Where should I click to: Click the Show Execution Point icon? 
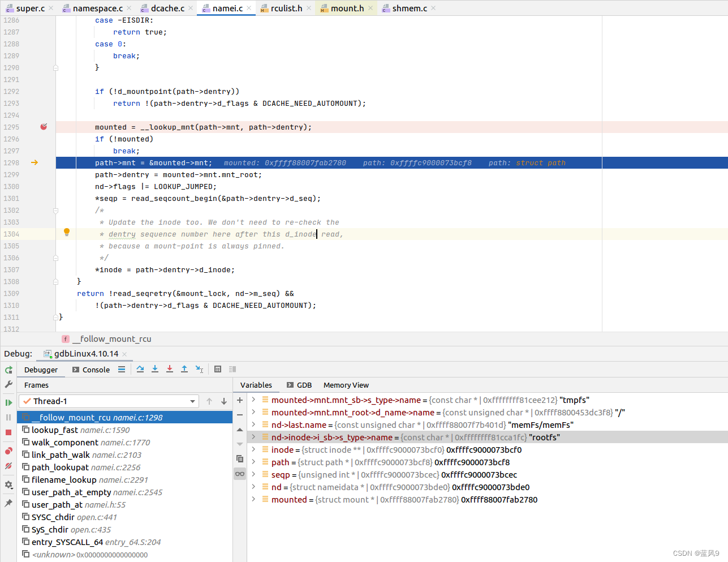click(122, 369)
